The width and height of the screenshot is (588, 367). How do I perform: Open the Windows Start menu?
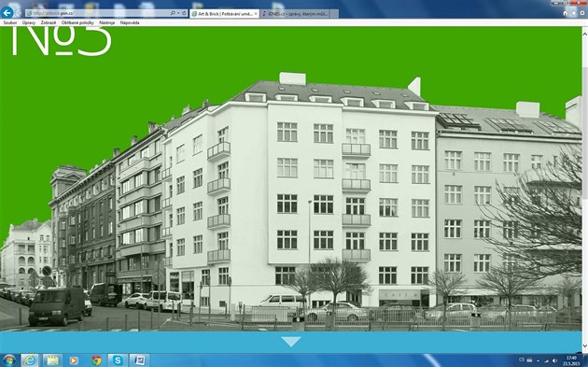8,360
